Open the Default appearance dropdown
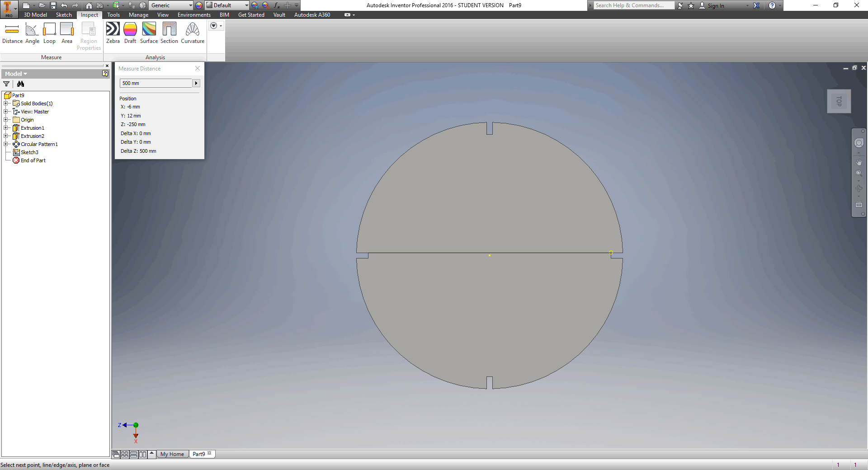868x470 pixels. [246, 5]
